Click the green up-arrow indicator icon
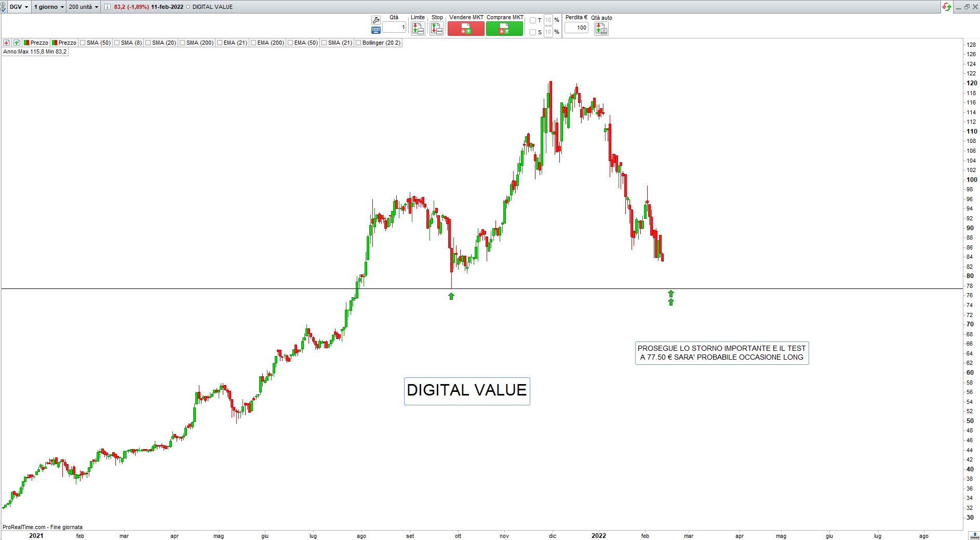Screen dimensions: 980x540 pos(17,43)
